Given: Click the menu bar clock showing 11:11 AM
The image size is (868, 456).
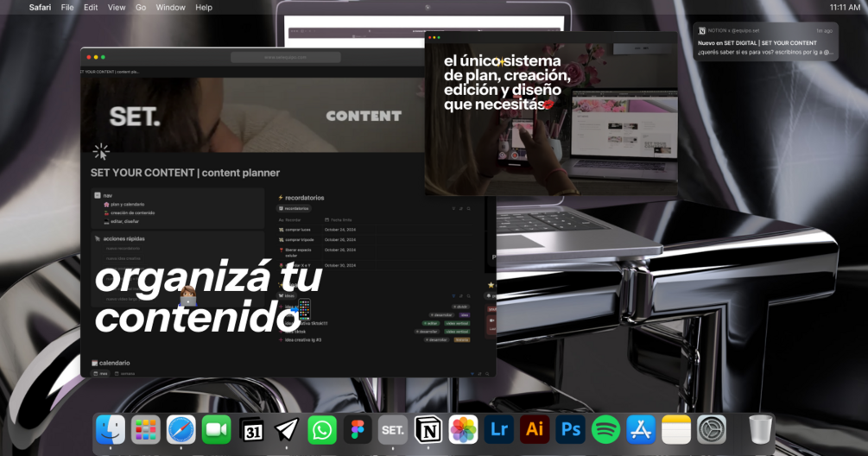Looking at the screenshot, I should click(845, 7).
